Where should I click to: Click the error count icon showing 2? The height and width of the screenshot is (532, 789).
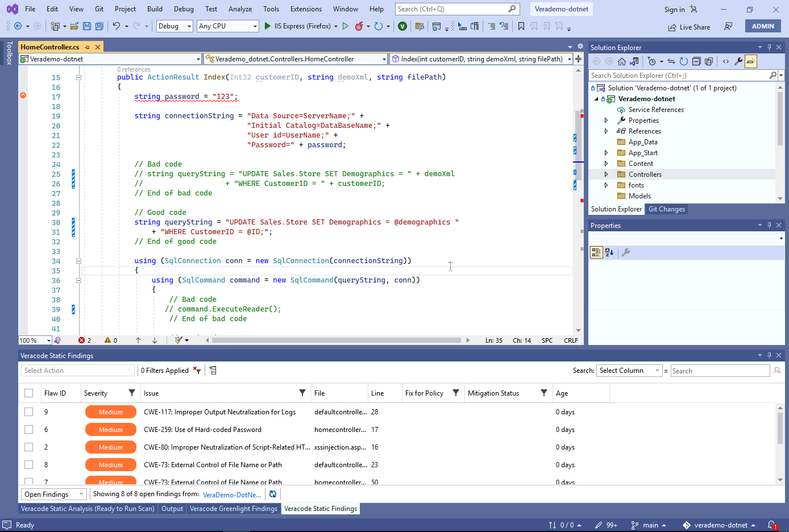click(81, 340)
